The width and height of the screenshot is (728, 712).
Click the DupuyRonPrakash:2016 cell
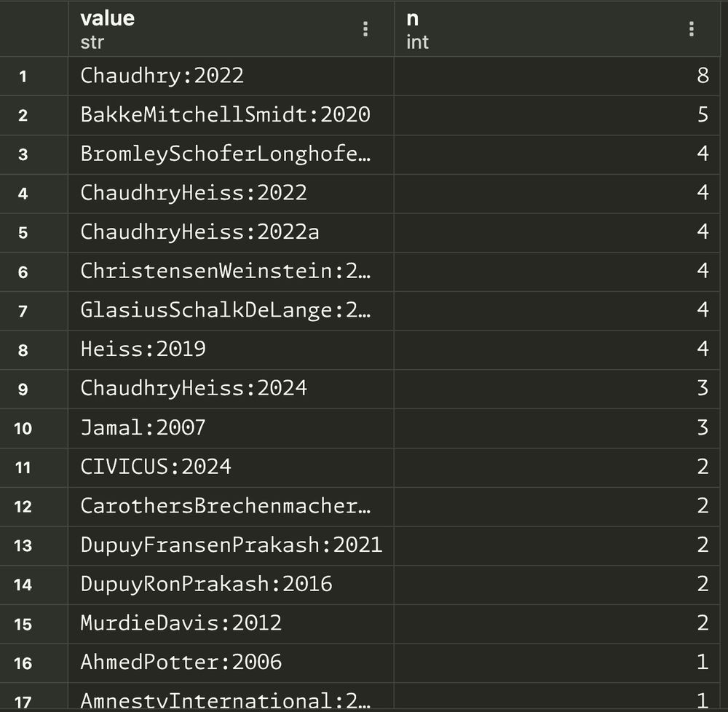232,585
